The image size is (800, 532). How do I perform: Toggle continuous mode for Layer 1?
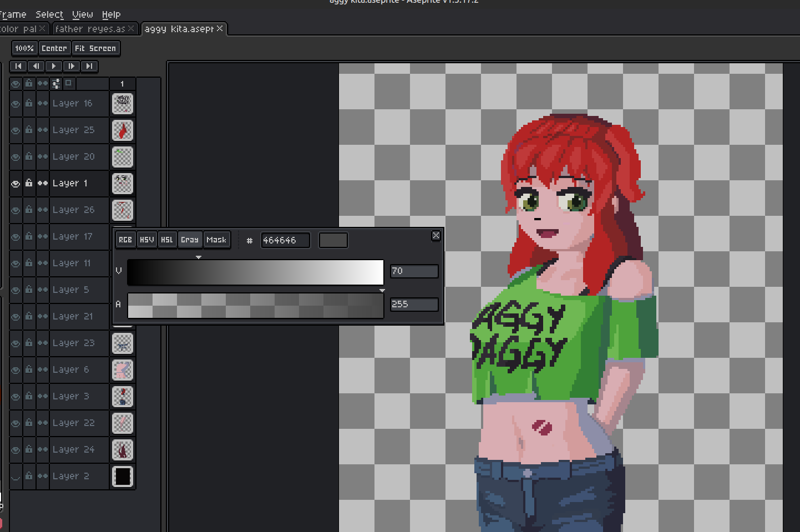coord(43,183)
